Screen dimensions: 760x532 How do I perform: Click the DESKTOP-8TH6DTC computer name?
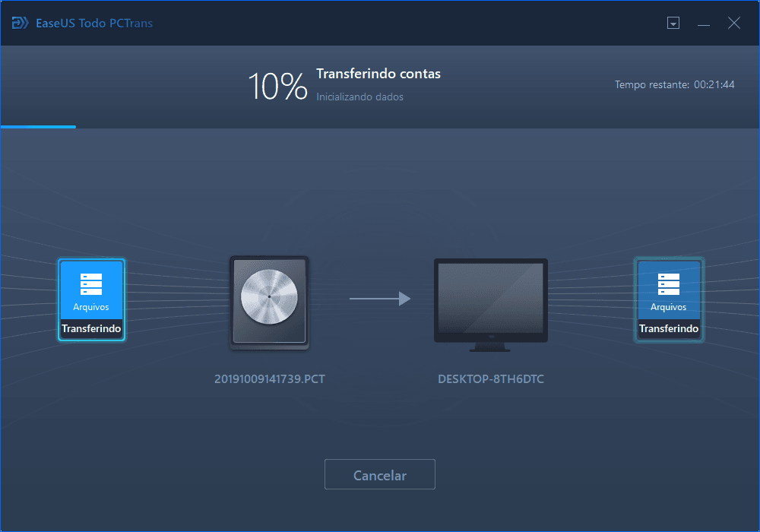pyautogui.click(x=491, y=379)
